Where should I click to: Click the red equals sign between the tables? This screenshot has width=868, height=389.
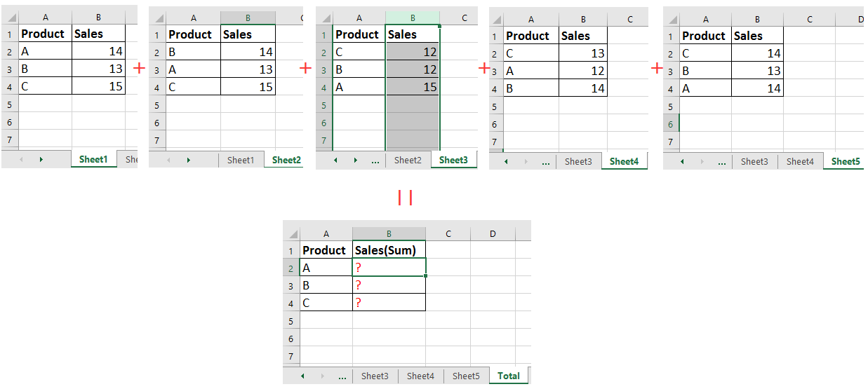[405, 198]
